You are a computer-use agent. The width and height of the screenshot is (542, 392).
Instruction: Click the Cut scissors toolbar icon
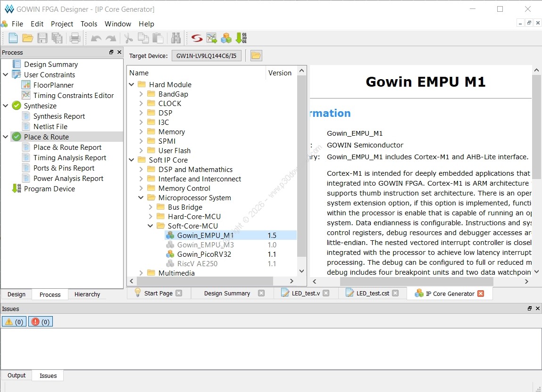(129, 38)
